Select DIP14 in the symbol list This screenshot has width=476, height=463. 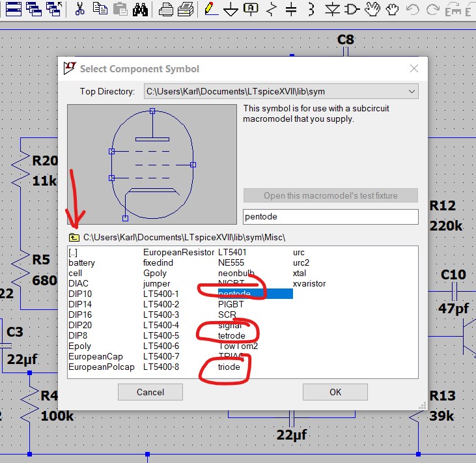coord(80,304)
